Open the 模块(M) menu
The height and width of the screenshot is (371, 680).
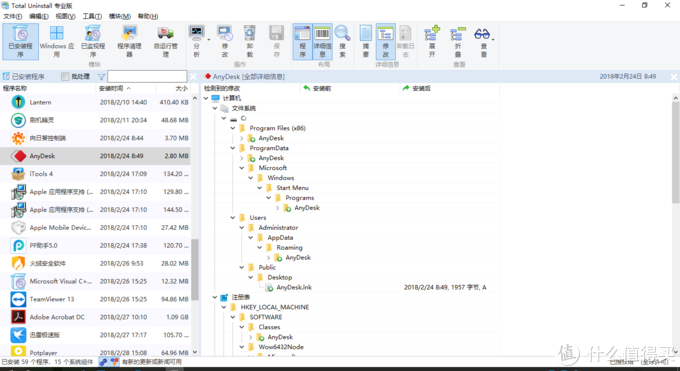click(120, 16)
